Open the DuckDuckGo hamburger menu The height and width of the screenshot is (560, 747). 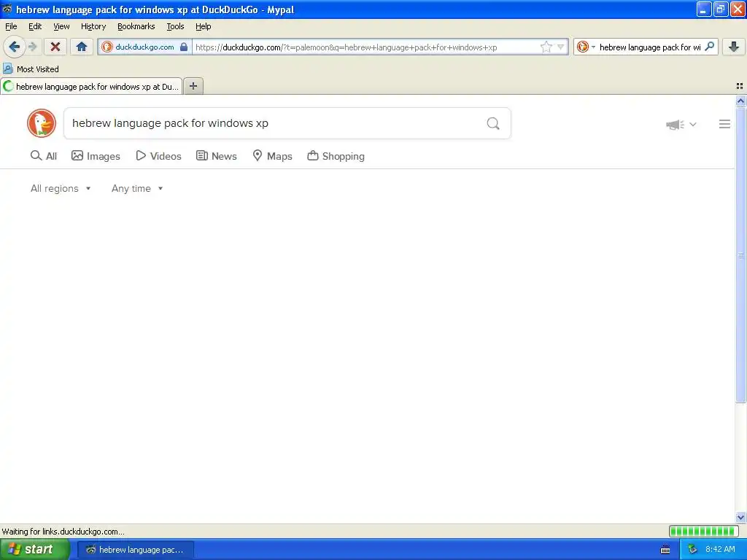tap(724, 124)
